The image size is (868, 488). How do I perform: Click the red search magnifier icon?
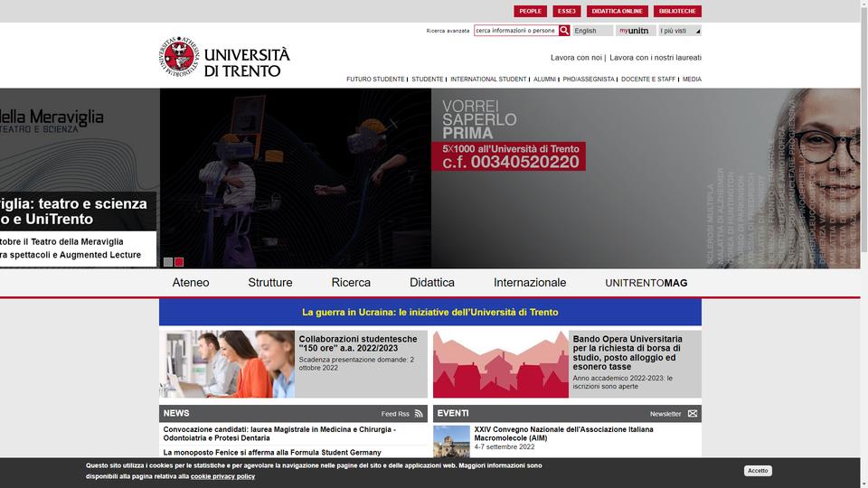tap(564, 31)
